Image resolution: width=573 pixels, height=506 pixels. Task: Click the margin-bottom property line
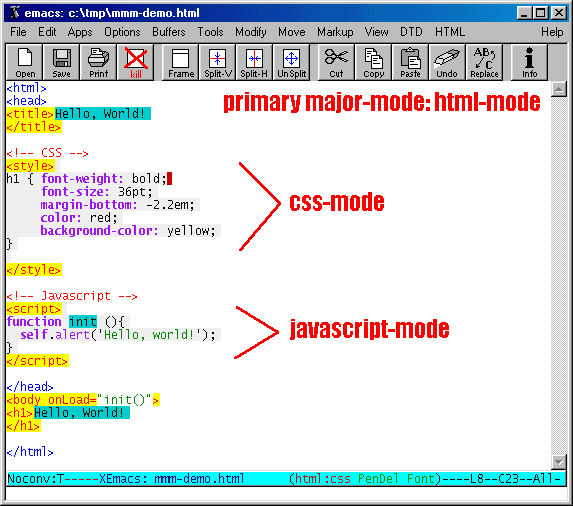(x=118, y=205)
